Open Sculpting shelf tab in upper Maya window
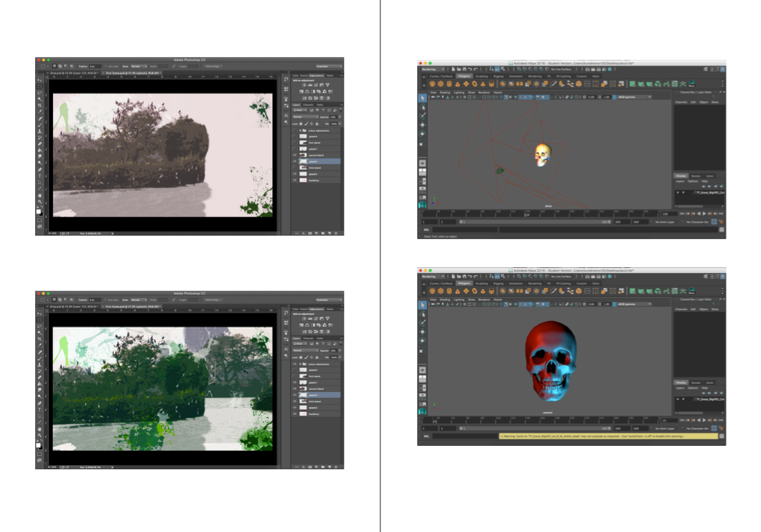 coord(482,76)
